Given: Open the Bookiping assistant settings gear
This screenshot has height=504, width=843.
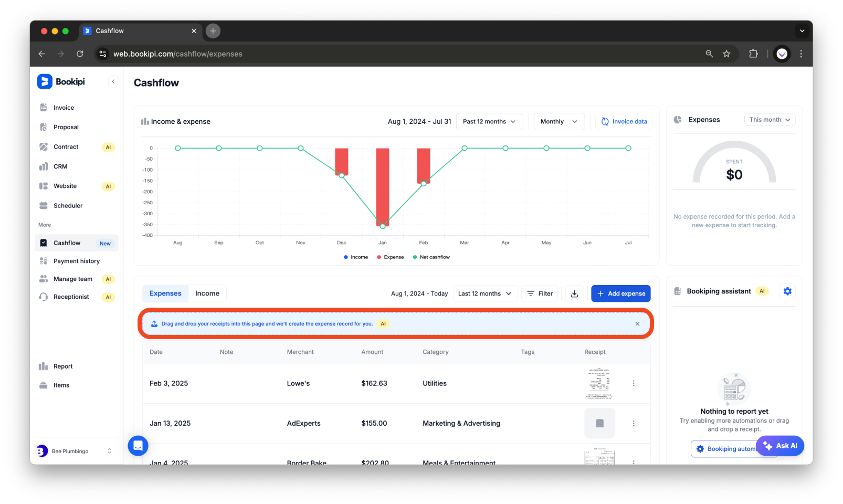Looking at the screenshot, I should point(787,291).
